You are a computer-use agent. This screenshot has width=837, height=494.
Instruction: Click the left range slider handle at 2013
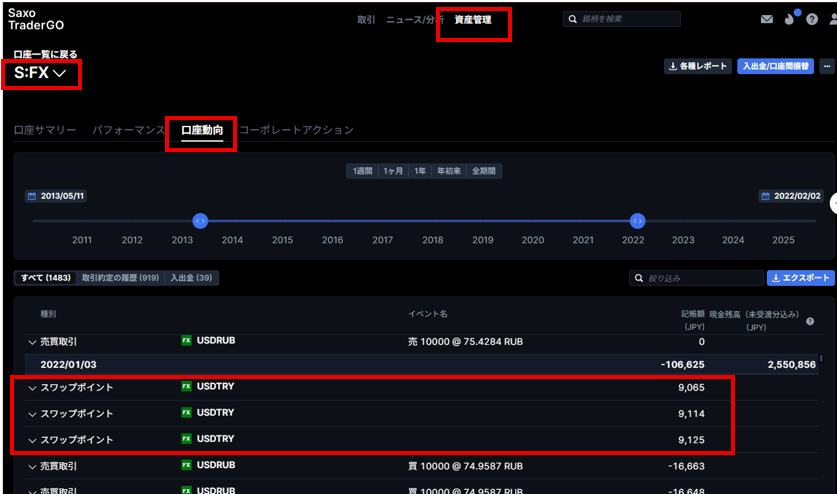(200, 221)
